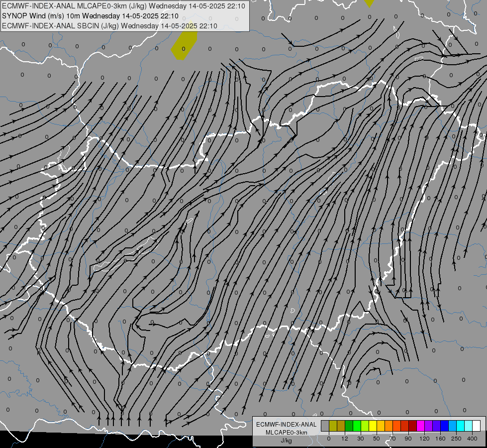The width and height of the screenshot is (487, 448).
Task: Click the legend tick label 30
Action: click(361, 439)
